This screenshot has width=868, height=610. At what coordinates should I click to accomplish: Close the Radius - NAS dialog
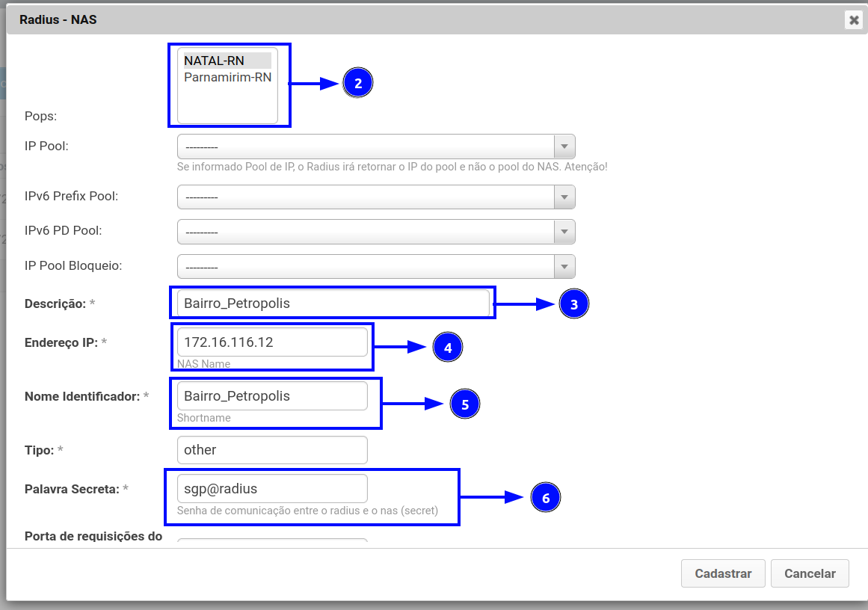click(x=854, y=20)
